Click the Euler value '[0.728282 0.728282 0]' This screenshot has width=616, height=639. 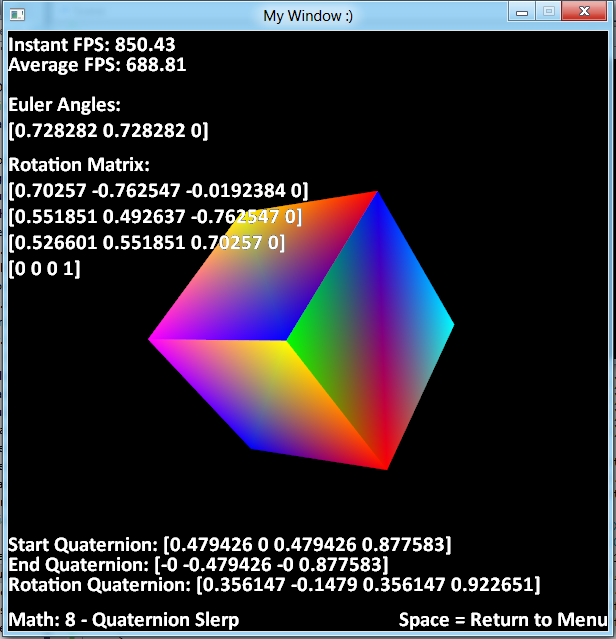pyautogui.click(x=108, y=131)
